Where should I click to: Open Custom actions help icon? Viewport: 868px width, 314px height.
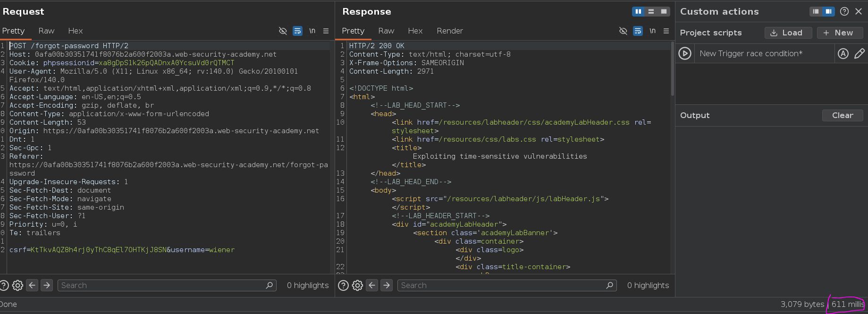[844, 11]
